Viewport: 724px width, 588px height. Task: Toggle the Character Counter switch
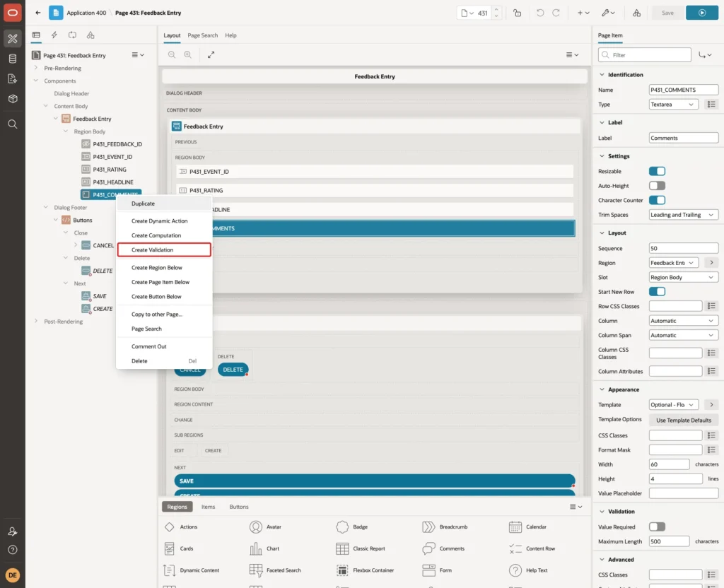657,200
